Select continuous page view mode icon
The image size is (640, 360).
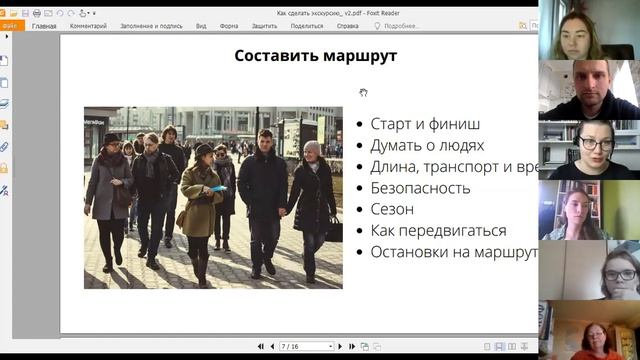pyautogui.click(x=499, y=347)
